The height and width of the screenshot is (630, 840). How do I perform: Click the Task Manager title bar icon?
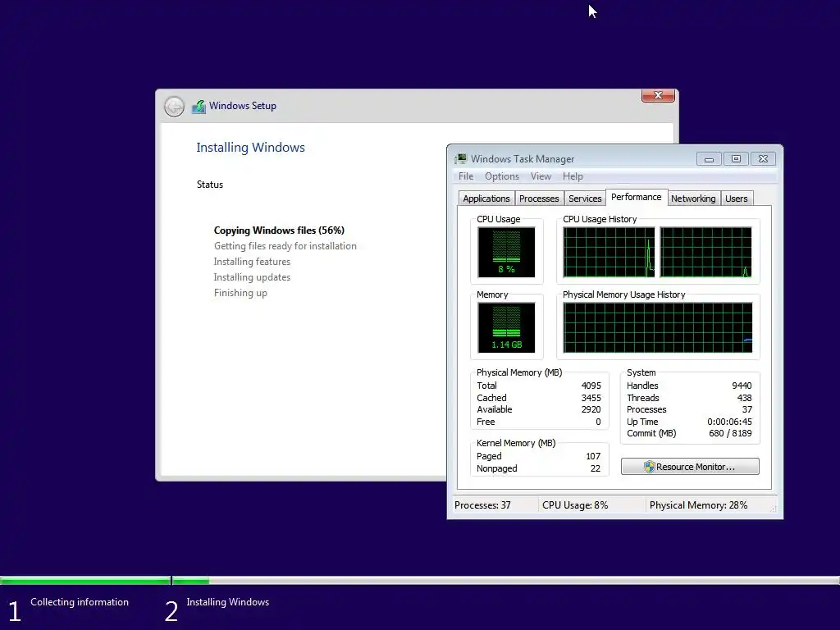(460, 159)
